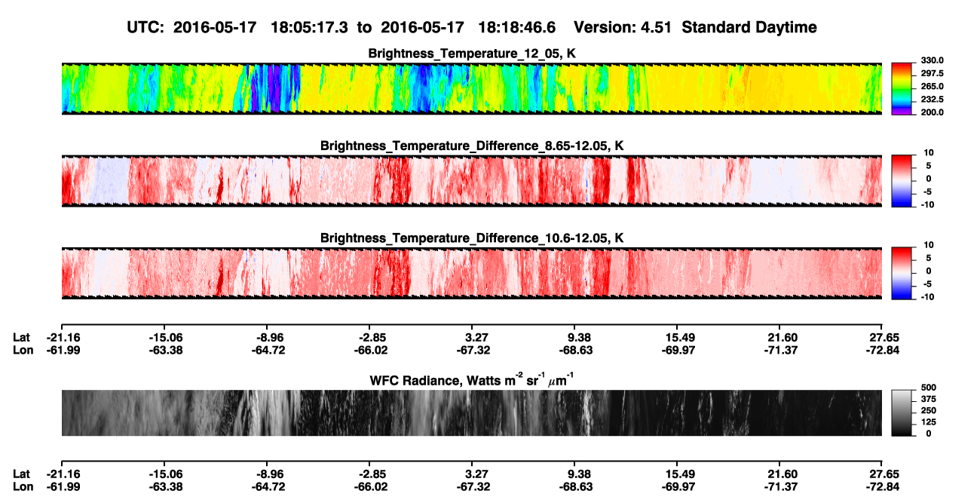Click the WFC Radiance grayscale color bar
The height and width of the screenshot is (503, 980).
pos(902,411)
